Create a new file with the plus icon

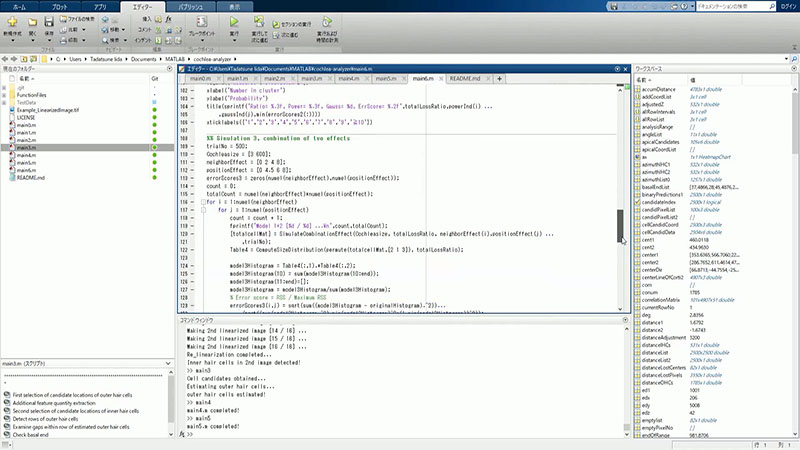pos(12,21)
